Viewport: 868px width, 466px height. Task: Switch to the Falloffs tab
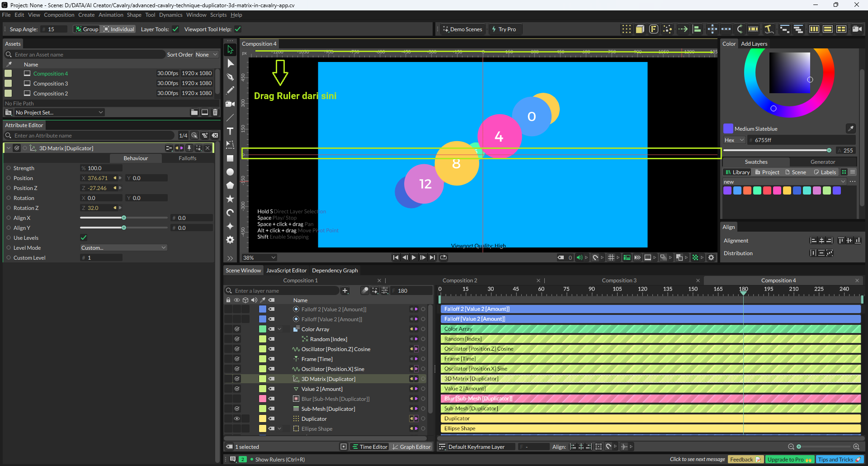(187, 158)
